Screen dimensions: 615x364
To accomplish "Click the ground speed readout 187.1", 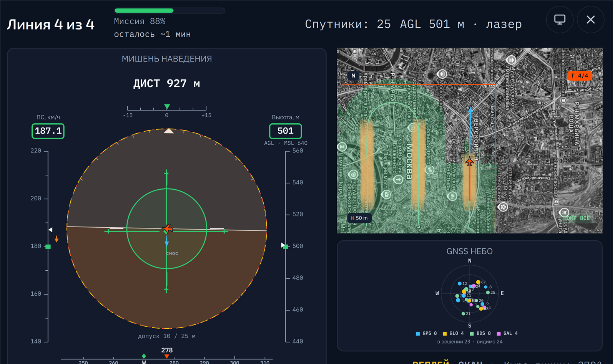I will (48, 131).
